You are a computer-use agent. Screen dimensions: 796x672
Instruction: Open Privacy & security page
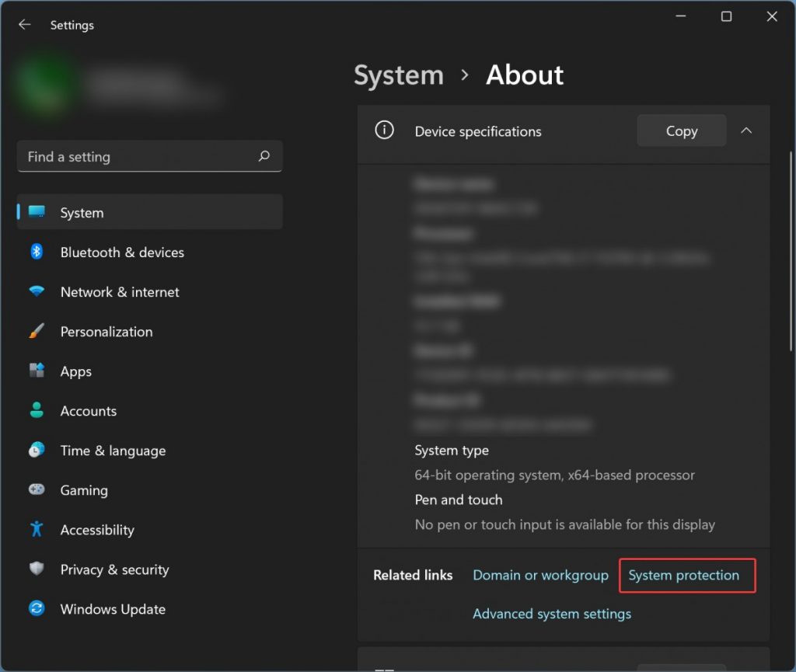pyautogui.click(x=150, y=569)
